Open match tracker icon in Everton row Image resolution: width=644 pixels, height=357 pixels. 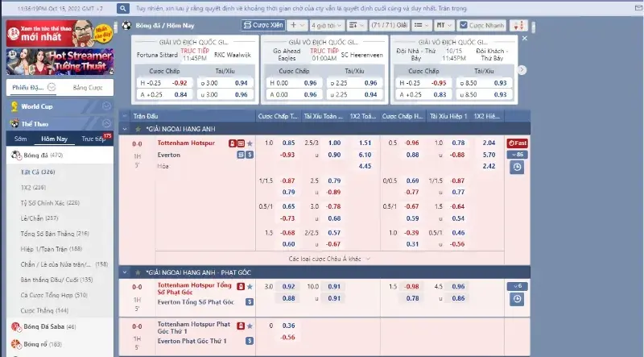(x=241, y=155)
